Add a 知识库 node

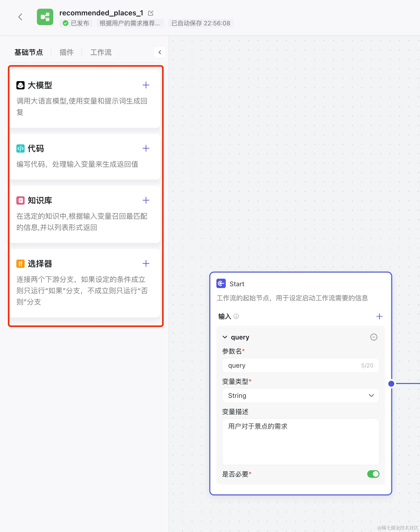click(x=146, y=200)
